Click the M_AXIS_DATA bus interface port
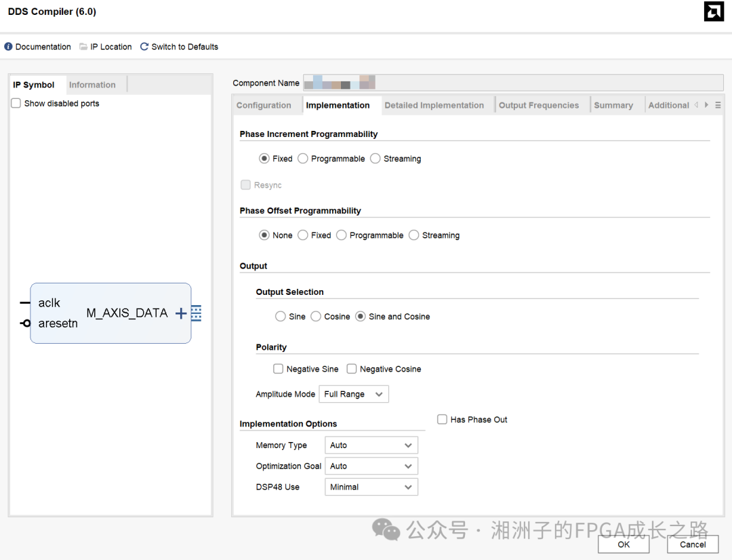Image resolution: width=732 pixels, height=560 pixels. 197,313
